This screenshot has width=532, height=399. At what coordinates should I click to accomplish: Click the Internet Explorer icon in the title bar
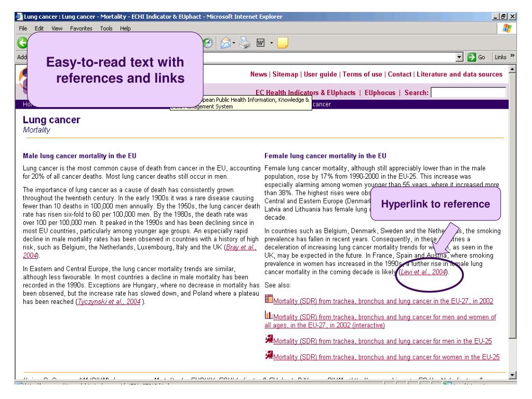[x=19, y=16]
